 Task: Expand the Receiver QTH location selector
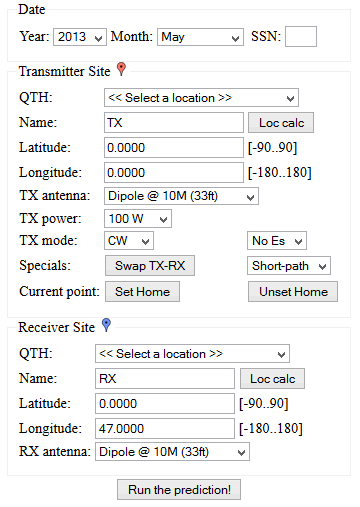coord(192,354)
